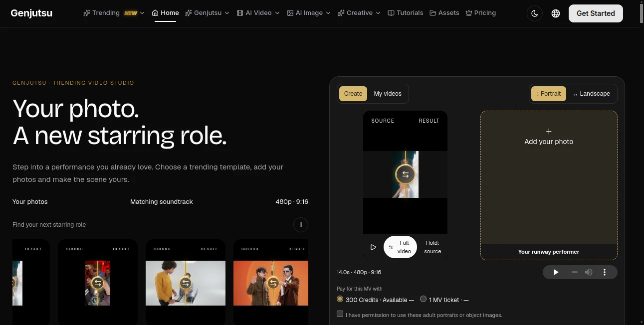The width and height of the screenshot is (644, 325).
Task: Expand the Trending menu chevron
Action: tap(142, 13)
